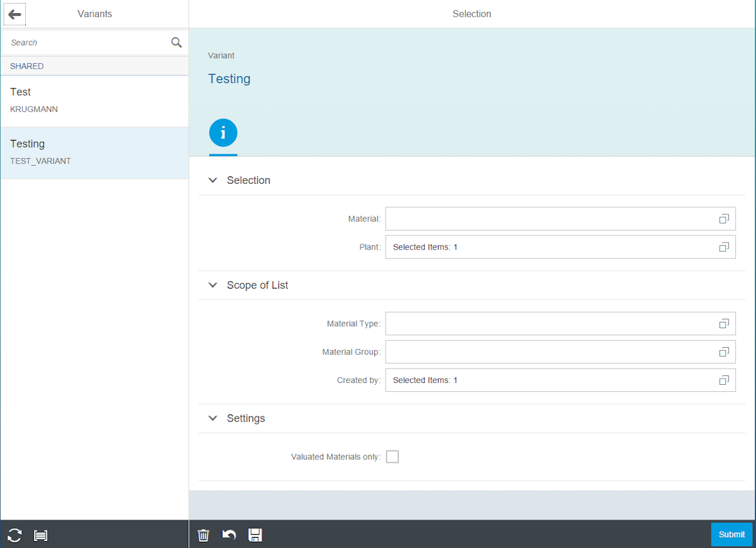Click into the variants Search box
This screenshot has height=548, width=756.
[87, 43]
